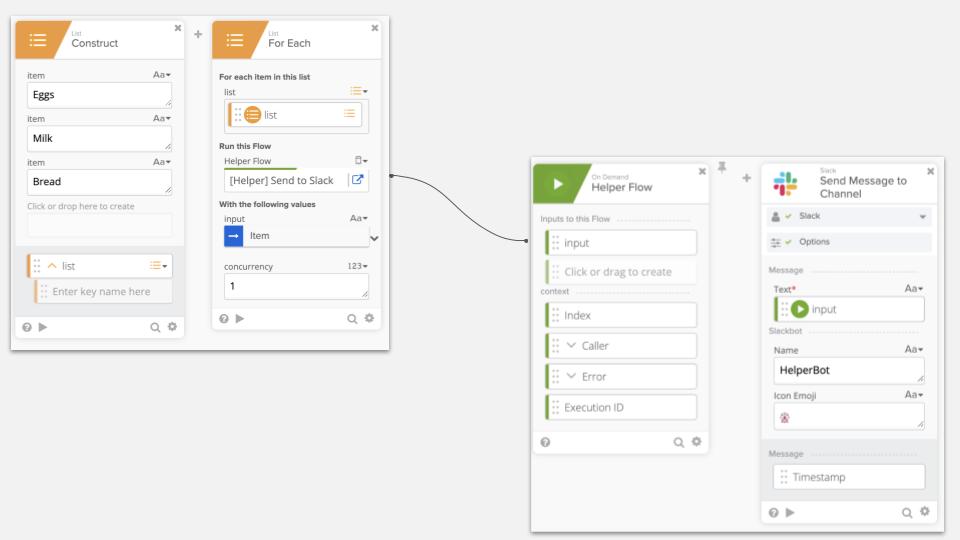
Task: Click the settings gear on Construct card
Action: coord(172,326)
